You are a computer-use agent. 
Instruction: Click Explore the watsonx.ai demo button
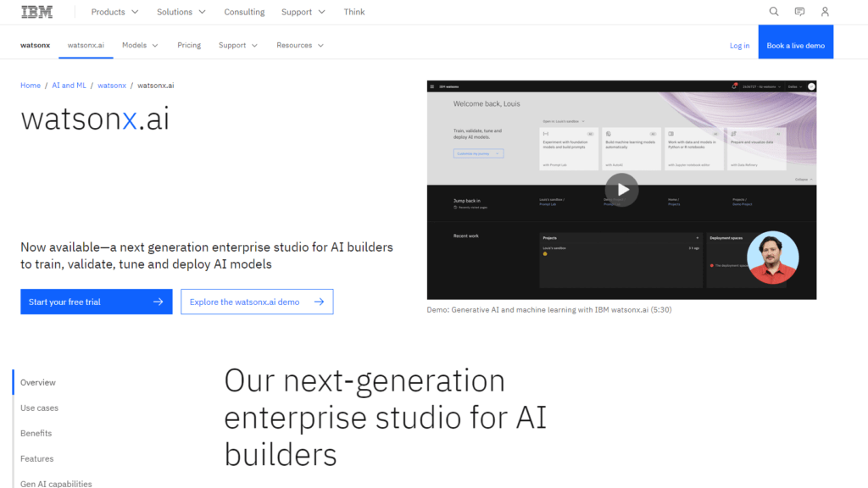[x=257, y=302]
